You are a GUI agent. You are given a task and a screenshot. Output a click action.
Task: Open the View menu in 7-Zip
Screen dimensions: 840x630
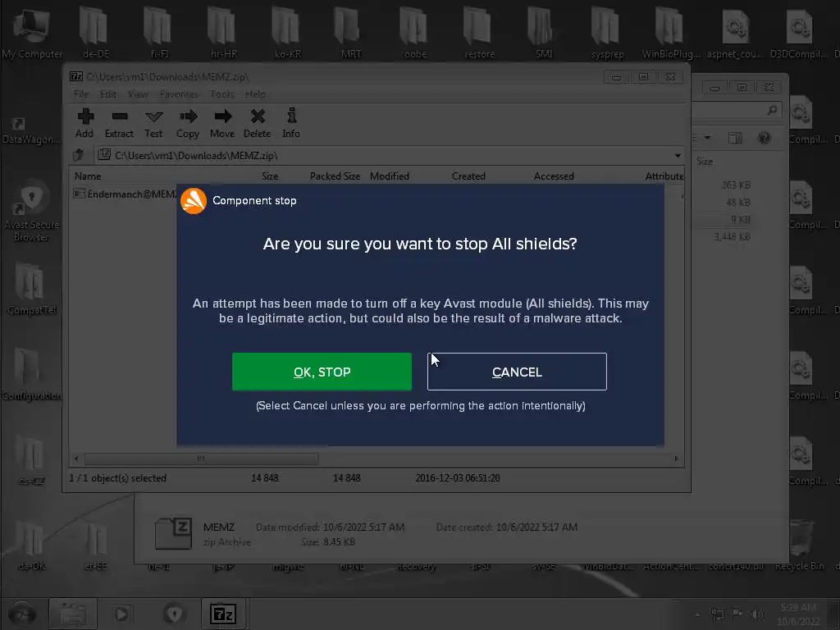pyautogui.click(x=138, y=94)
